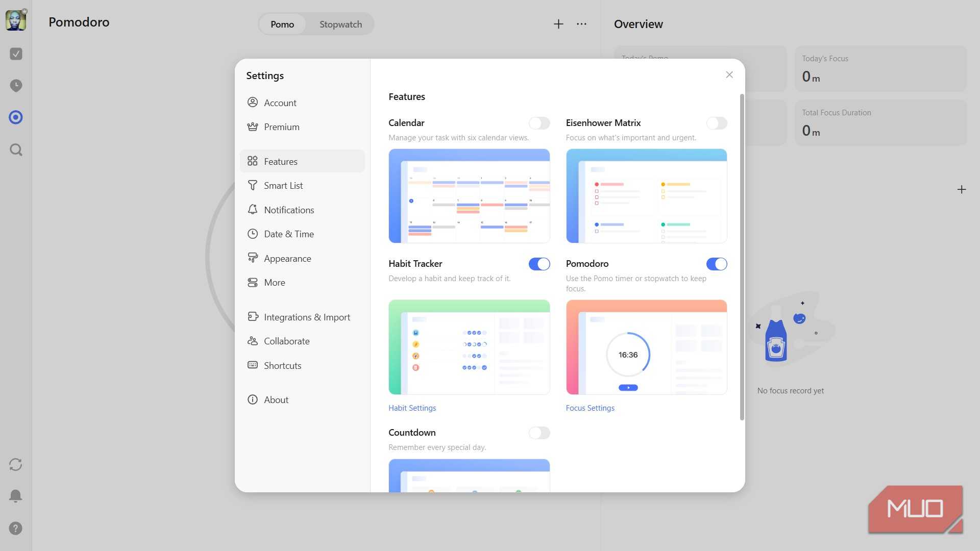This screenshot has width=980, height=551.
Task: Click the Sync icon in sidebar
Action: (x=16, y=464)
